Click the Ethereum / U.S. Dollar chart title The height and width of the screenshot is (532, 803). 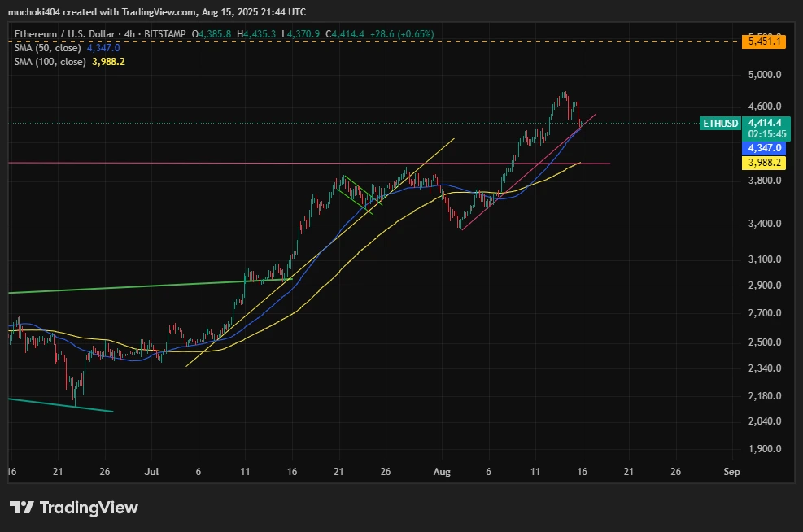63,34
